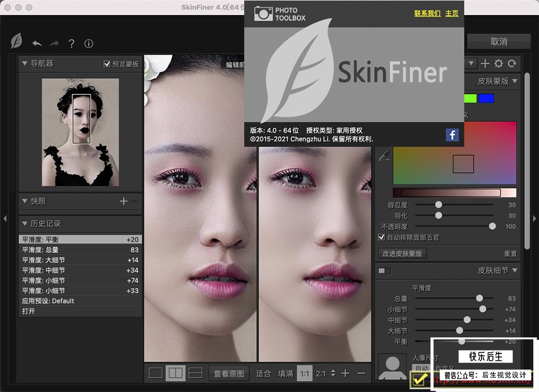Open preset settings gear icon

(x=498, y=63)
